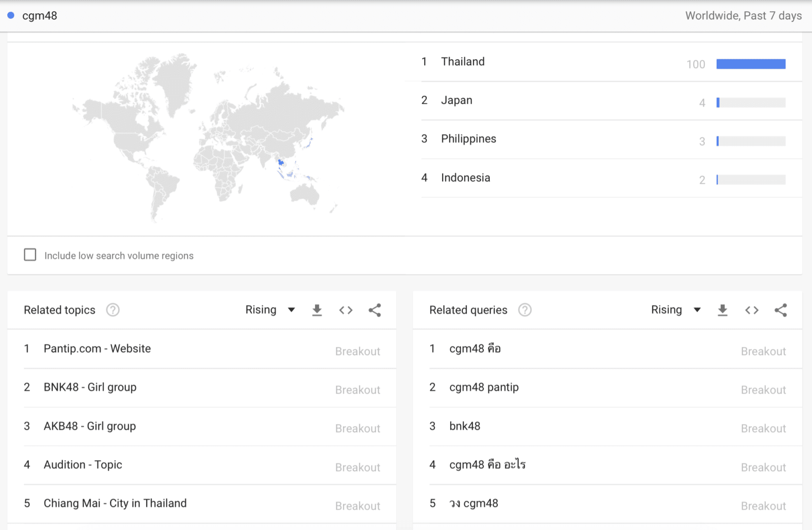The image size is (812, 530).
Task: Share the Related queries card
Action: click(x=781, y=310)
